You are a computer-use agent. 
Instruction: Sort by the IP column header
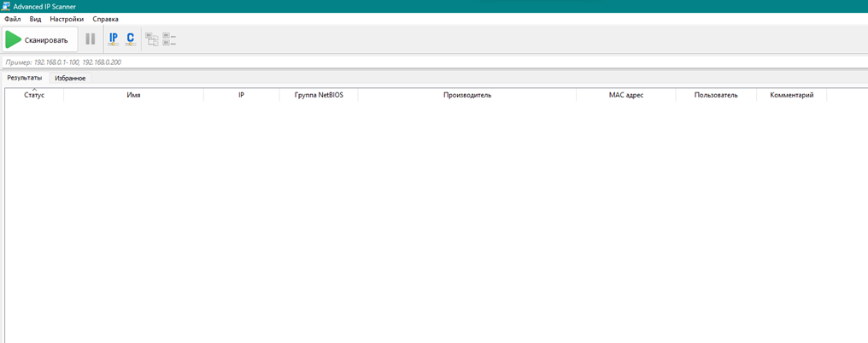242,95
